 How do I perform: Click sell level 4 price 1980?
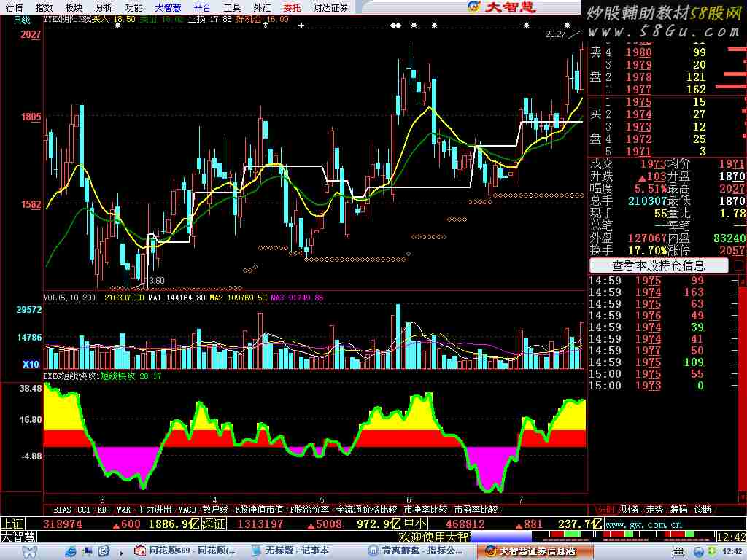638,52
